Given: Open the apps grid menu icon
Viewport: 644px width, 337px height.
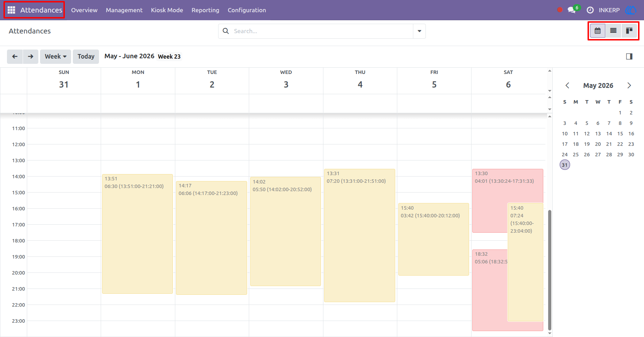Looking at the screenshot, I should point(11,10).
